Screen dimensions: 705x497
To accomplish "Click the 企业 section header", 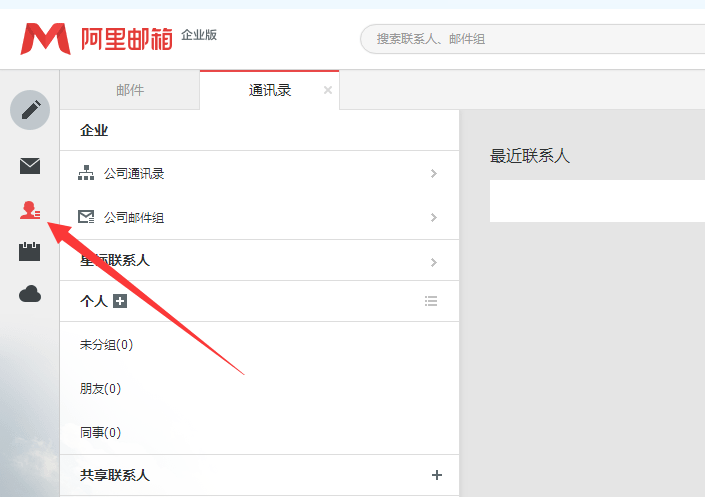I will point(94,131).
